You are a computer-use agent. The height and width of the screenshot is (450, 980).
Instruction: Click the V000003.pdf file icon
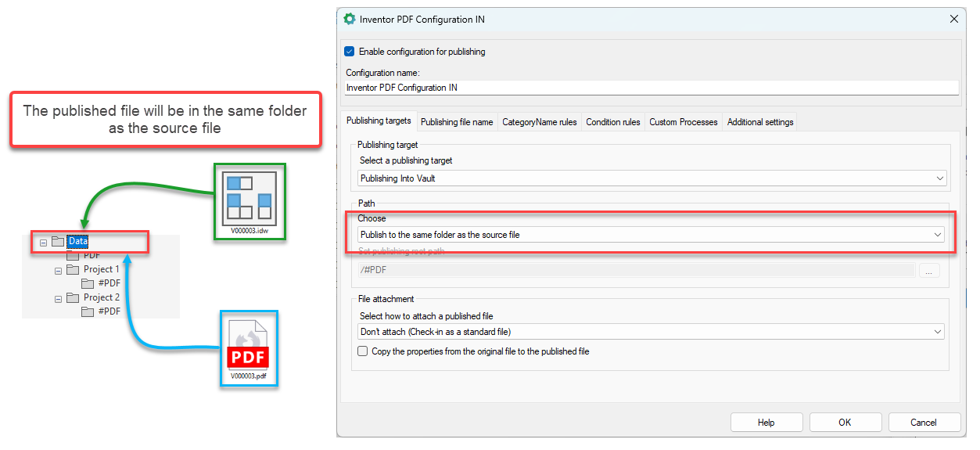point(248,346)
